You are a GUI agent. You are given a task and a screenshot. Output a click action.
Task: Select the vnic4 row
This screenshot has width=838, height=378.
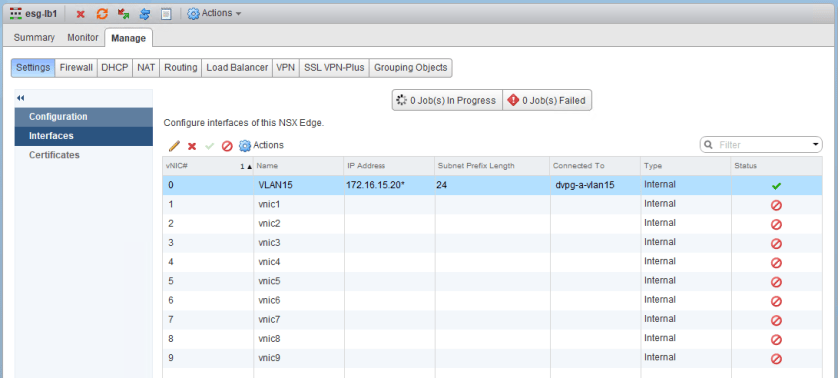(492, 262)
